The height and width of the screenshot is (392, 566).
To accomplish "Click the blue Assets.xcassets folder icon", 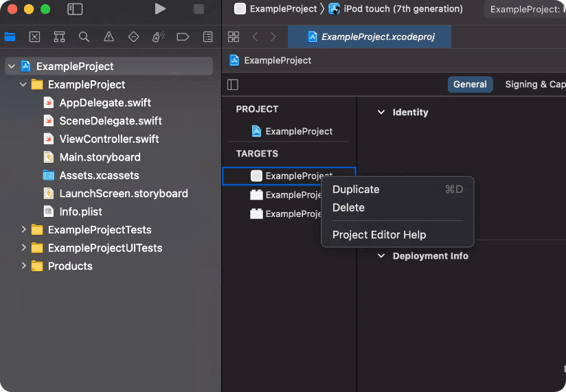I will (49, 175).
